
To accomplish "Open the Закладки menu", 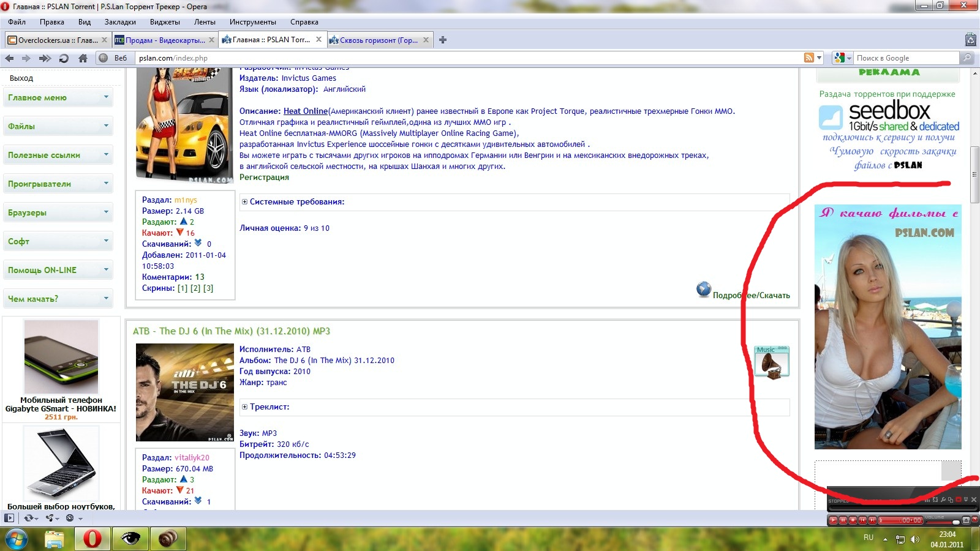I will pyautogui.click(x=120, y=22).
